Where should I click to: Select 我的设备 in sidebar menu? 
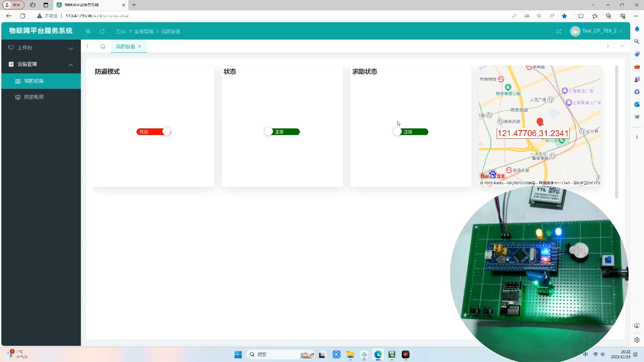[34, 81]
